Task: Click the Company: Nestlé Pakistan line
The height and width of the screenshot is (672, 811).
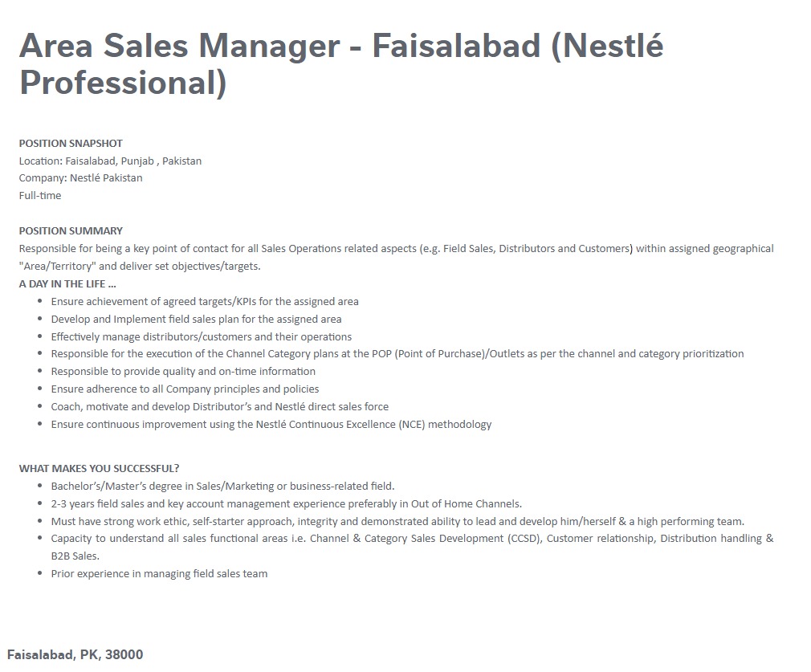Action: (x=80, y=178)
